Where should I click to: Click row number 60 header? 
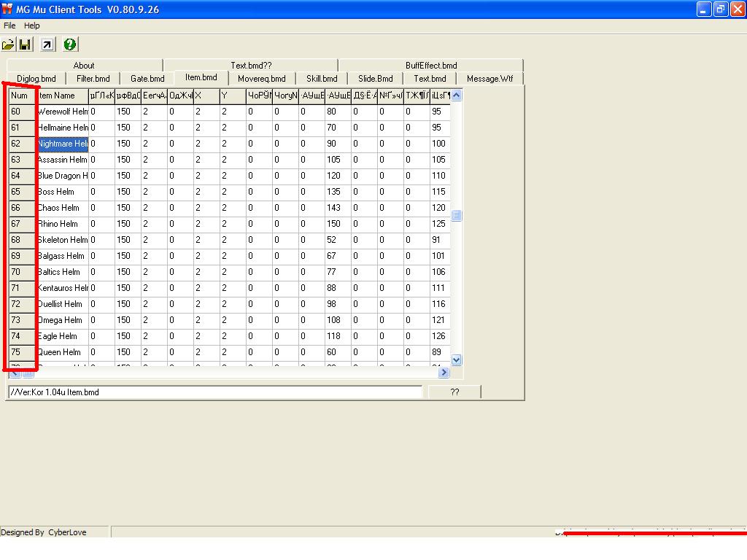click(22, 112)
